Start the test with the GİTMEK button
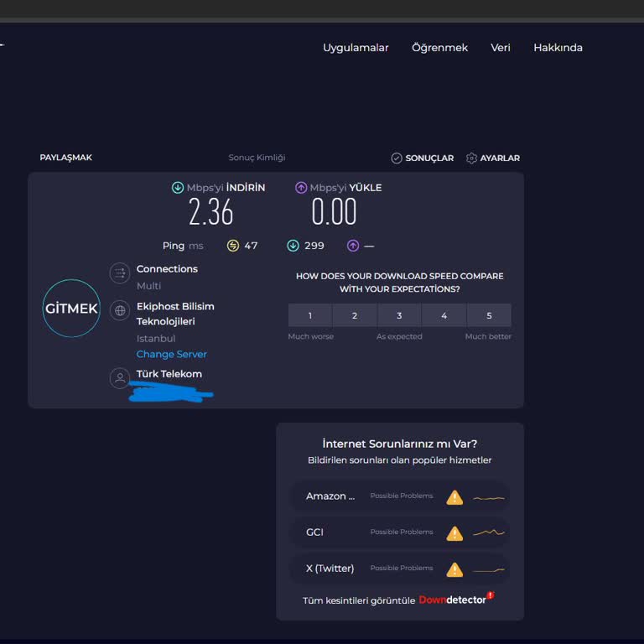This screenshot has height=644, width=644. point(71,309)
